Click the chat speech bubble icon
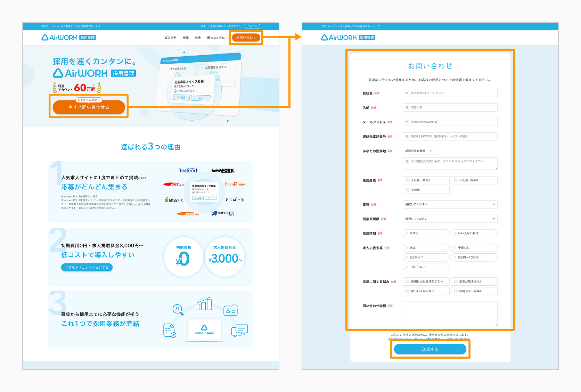 pos(239,330)
